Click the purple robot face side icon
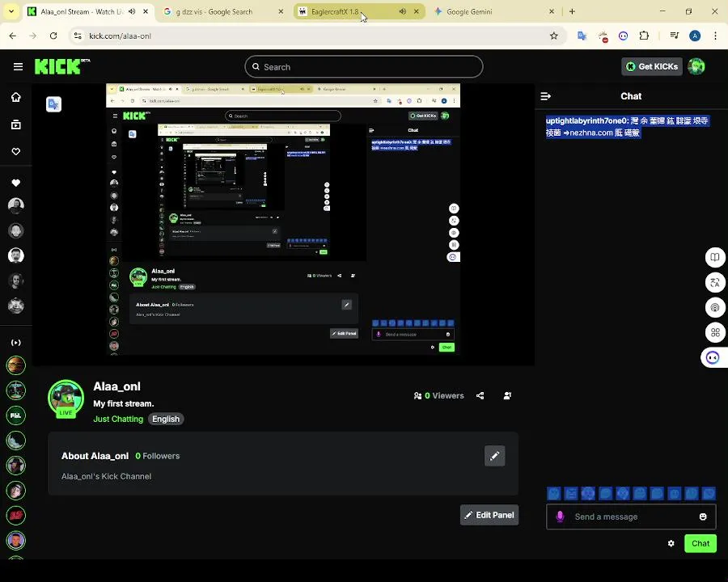Screen dimensions: 728x582 [x=713, y=357]
